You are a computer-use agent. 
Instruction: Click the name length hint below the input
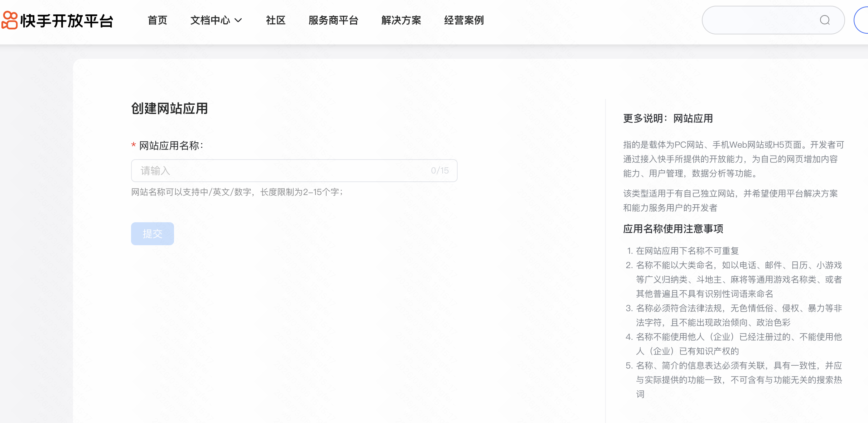coord(237,192)
